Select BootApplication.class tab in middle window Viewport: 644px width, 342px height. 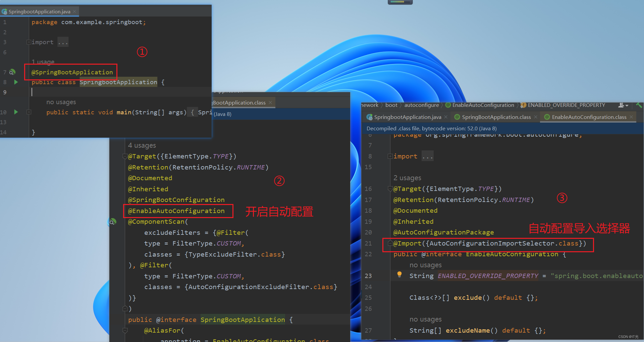[x=239, y=103]
